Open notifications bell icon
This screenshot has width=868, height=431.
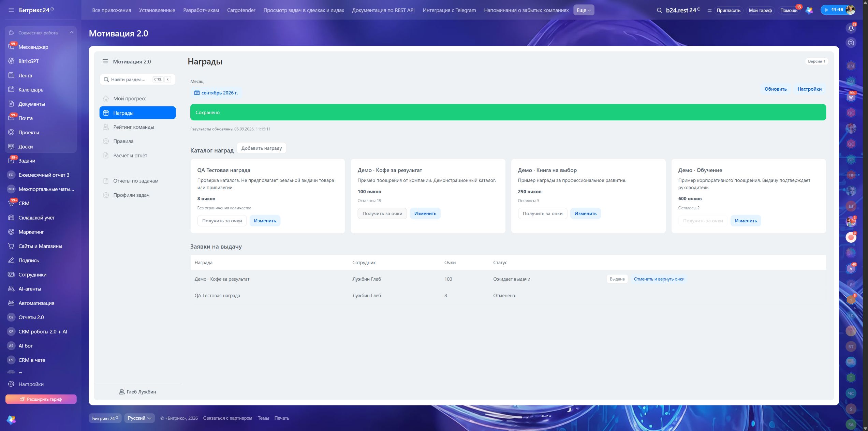point(851,28)
